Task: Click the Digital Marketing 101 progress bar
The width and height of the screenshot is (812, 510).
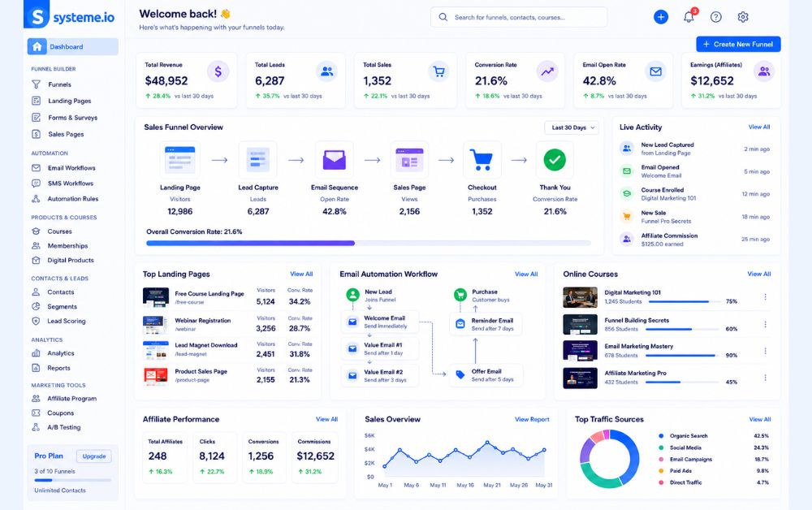Action: [684, 301]
